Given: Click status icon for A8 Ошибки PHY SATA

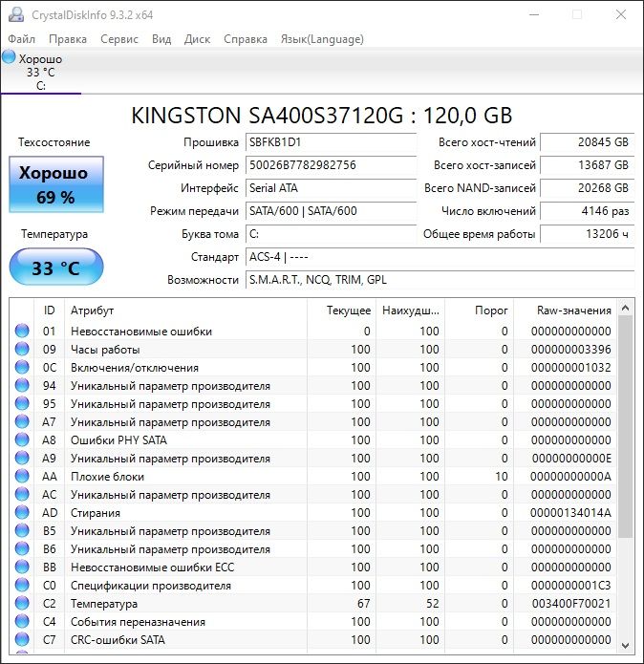Looking at the screenshot, I should tap(22, 440).
